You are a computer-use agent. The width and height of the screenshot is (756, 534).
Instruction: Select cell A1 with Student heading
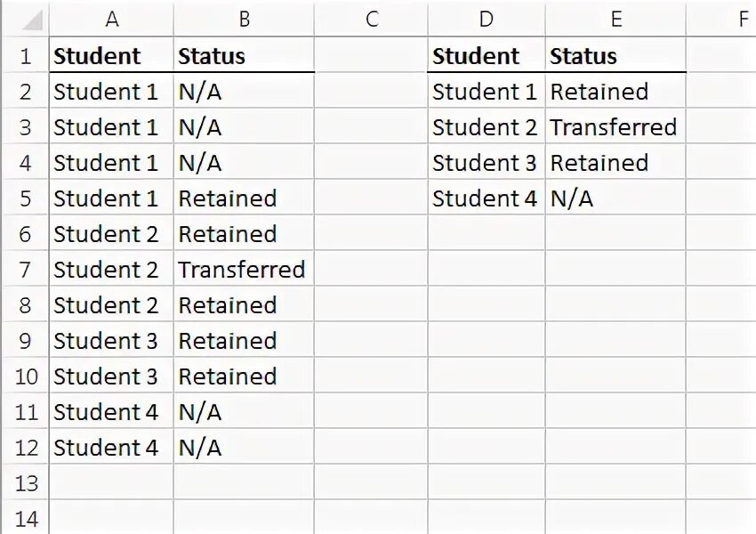111,56
